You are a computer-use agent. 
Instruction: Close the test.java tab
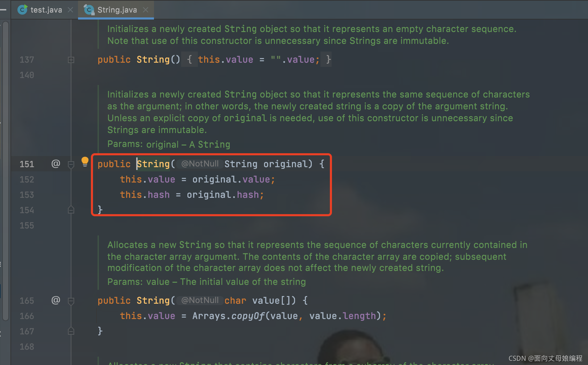(70, 10)
